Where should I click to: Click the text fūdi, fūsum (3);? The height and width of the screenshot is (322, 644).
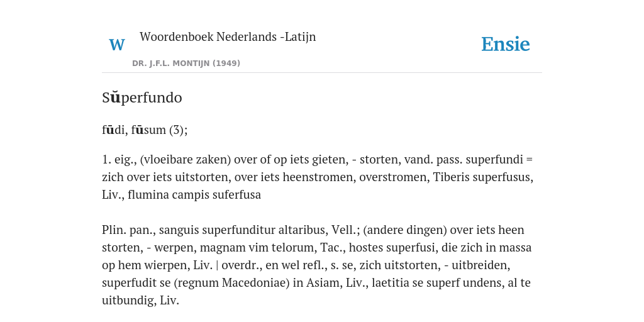(145, 130)
